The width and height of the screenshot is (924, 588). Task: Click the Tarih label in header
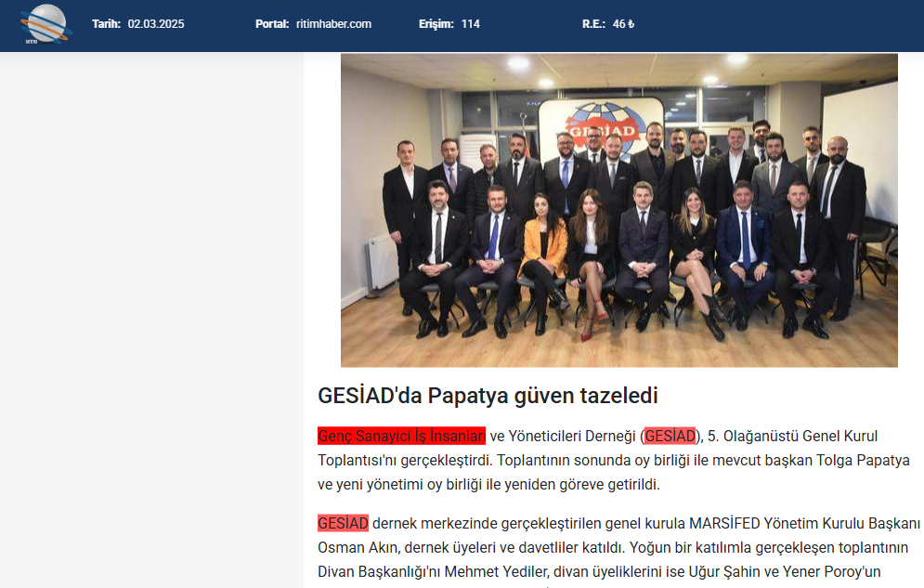click(106, 24)
